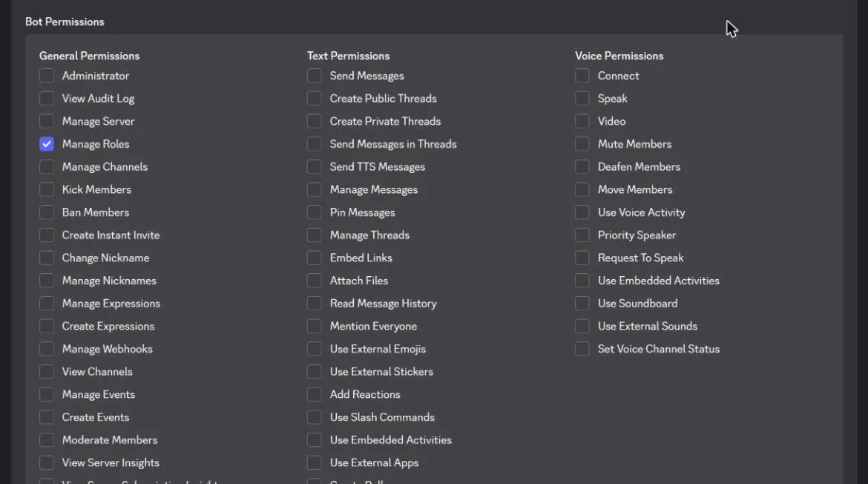Check the View Channels box

47,372
